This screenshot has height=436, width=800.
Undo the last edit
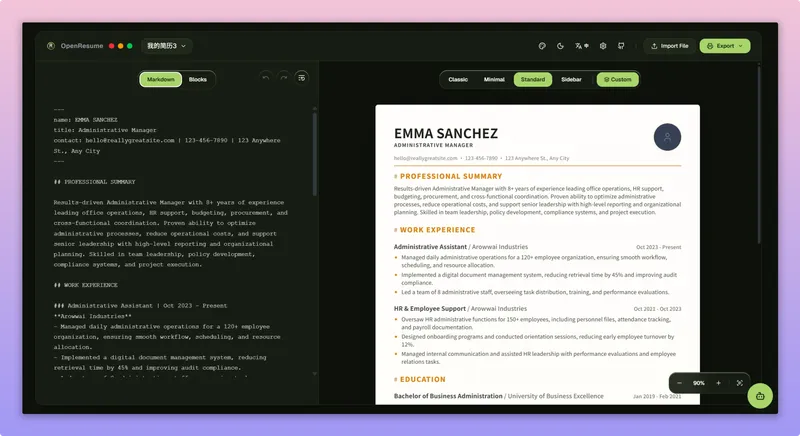tap(265, 78)
